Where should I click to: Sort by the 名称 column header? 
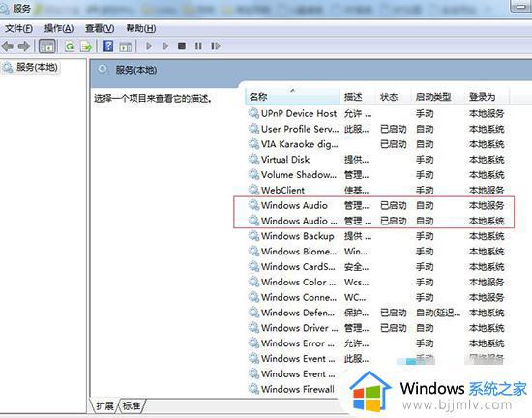pos(292,97)
